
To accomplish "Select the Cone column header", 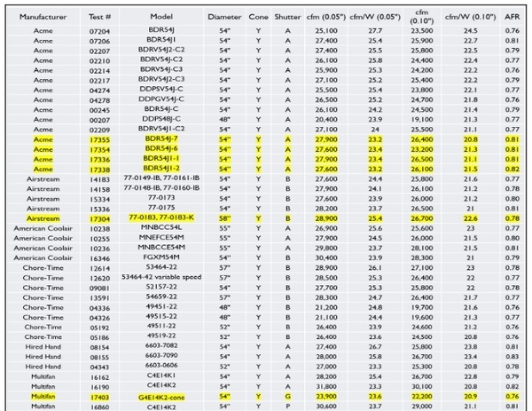I will click(258, 17).
